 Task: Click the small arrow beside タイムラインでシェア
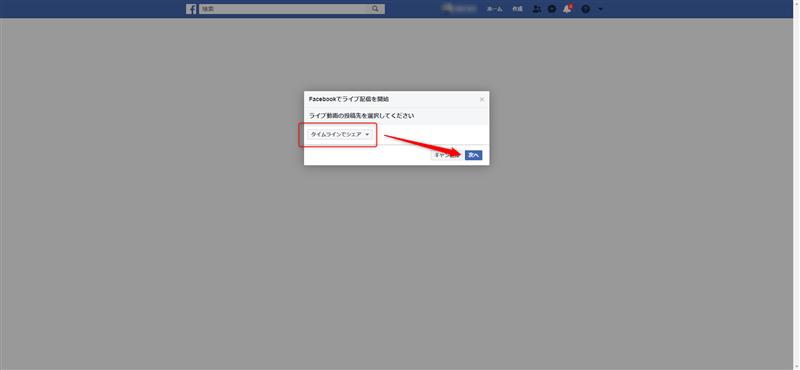(367, 135)
